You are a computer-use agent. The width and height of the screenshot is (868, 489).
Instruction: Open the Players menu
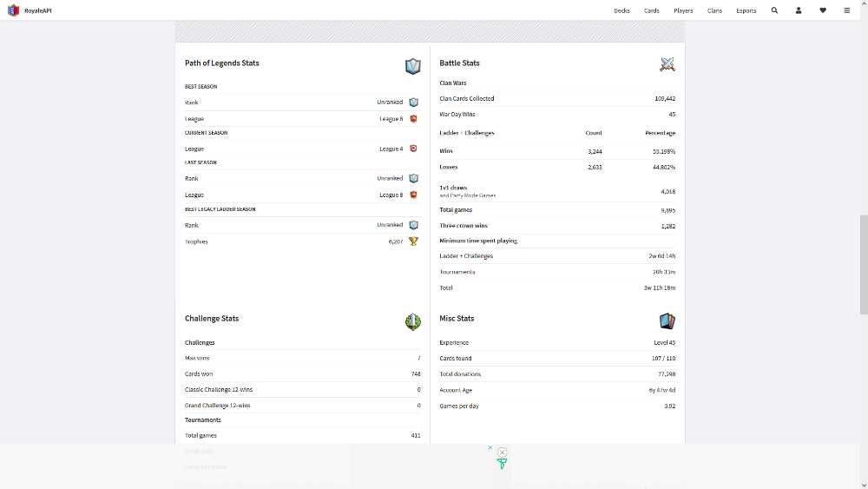click(683, 10)
